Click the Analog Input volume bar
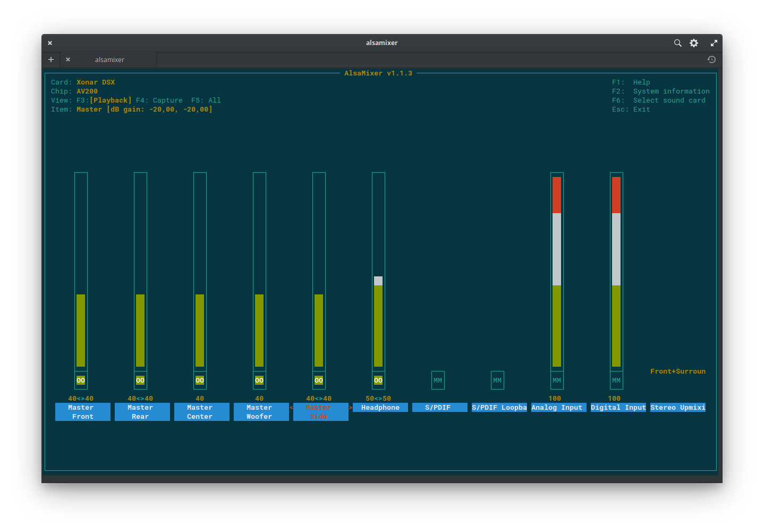 click(x=557, y=271)
